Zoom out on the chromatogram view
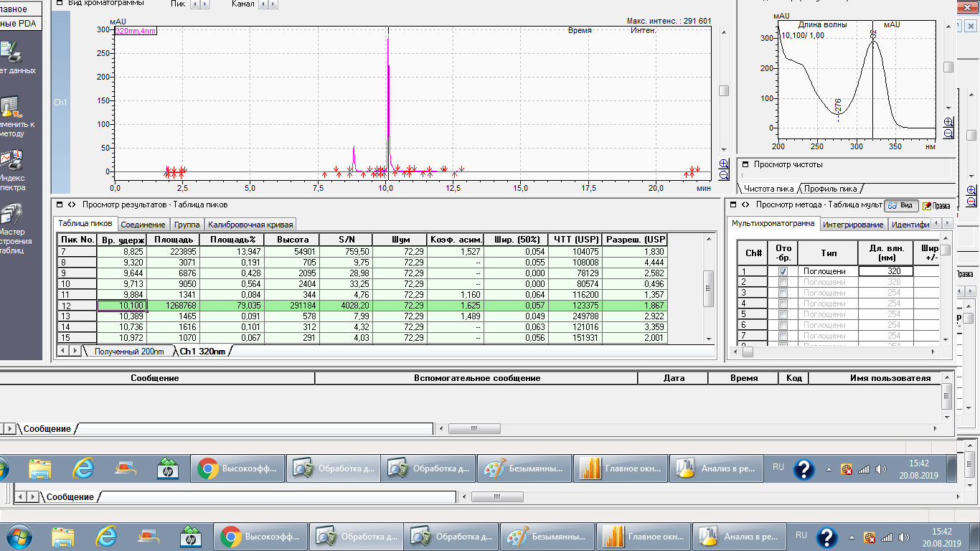The image size is (980, 551). point(724,174)
